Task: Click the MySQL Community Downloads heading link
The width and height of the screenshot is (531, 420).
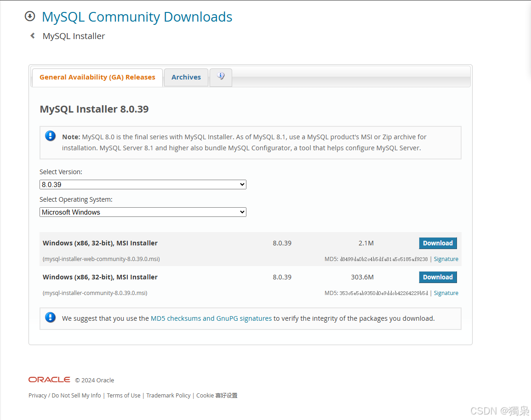Action: click(137, 17)
